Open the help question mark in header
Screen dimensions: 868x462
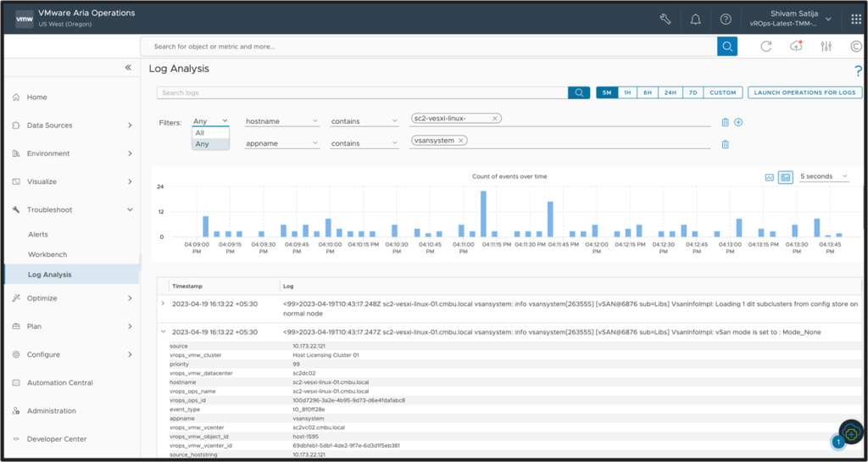pyautogui.click(x=726, y=19)
